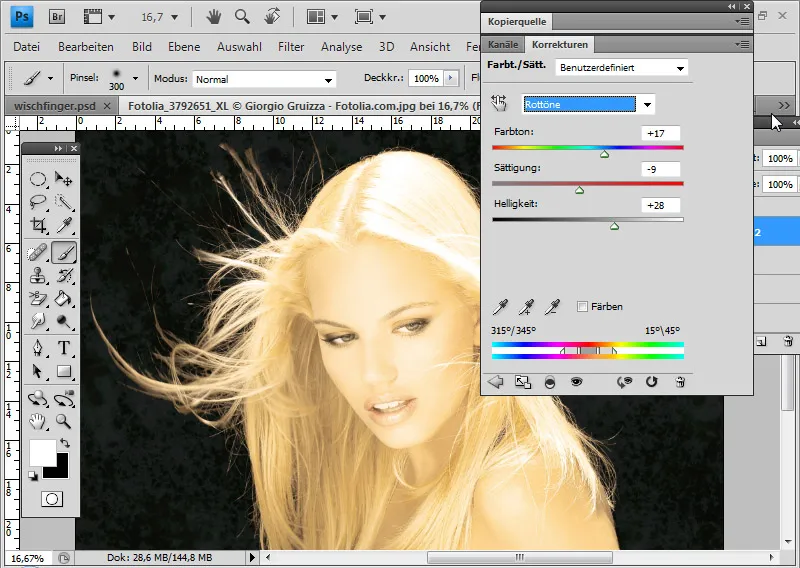Select the Hand tool in toolbox
The width and height of the screenshot is (800, 568).
coord(38,422)
